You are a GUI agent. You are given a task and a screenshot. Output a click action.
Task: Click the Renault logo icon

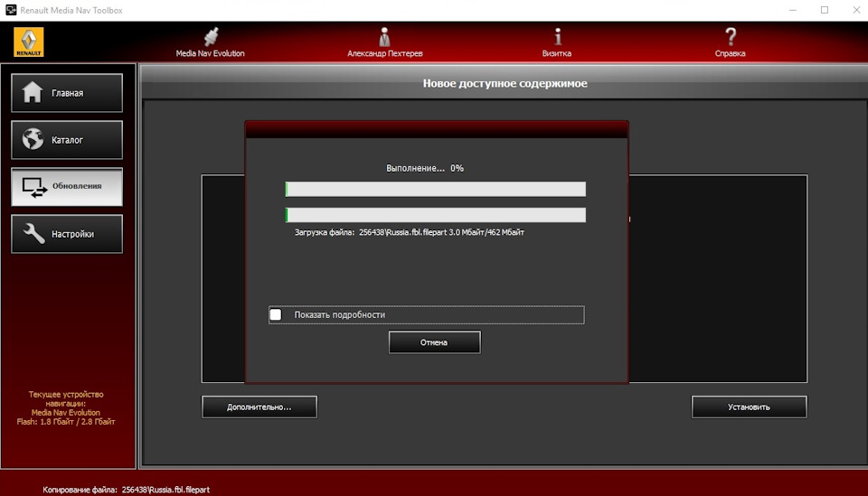click(x=29, y=42)
